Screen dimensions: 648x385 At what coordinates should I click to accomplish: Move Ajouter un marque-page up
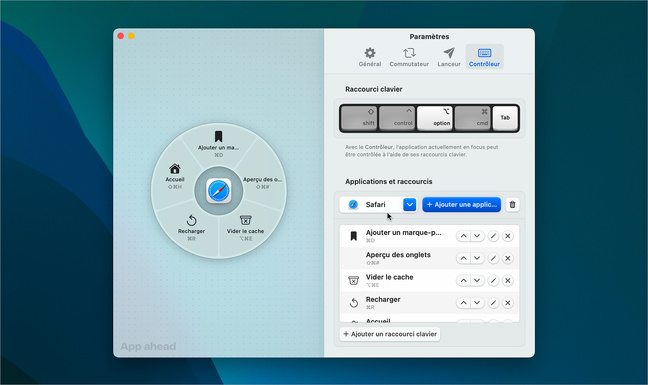tap(463, 236)
